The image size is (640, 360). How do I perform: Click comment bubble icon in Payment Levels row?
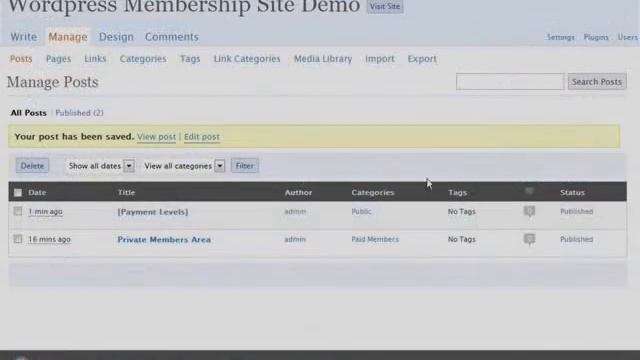pyautogui.click(x=529, y=211)
